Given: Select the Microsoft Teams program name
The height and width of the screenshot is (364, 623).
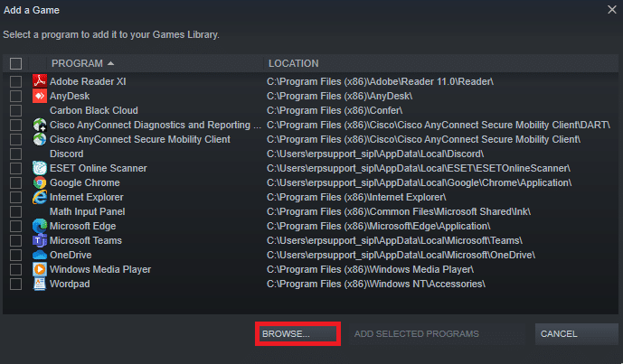Looking at the screenshot, I should [85, 240].
